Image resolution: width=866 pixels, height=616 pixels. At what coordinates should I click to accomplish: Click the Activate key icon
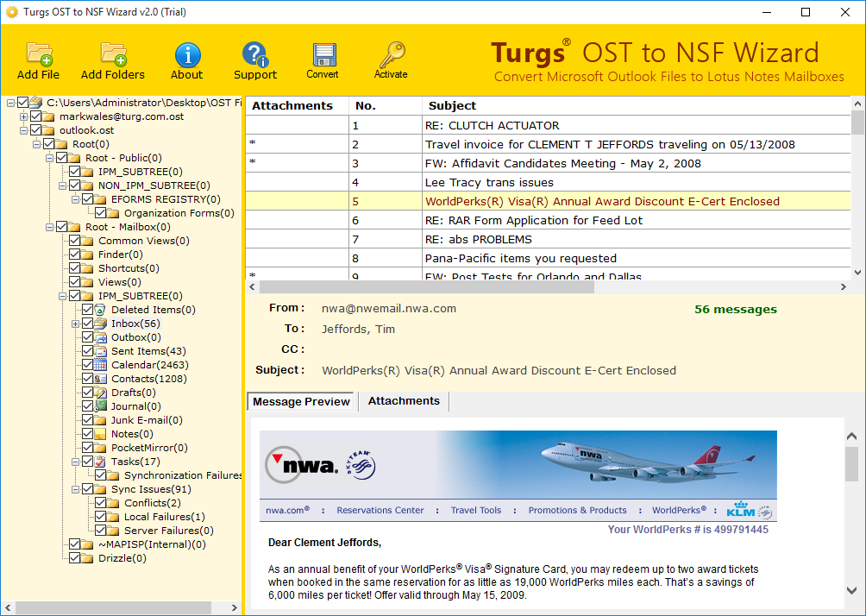[392, 54]
